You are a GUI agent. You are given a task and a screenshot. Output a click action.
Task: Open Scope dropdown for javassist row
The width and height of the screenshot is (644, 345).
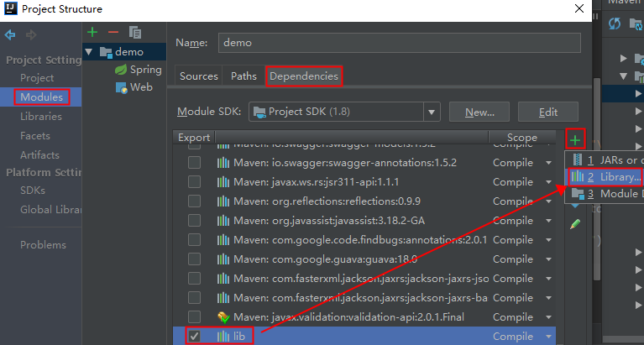point(549,221)
